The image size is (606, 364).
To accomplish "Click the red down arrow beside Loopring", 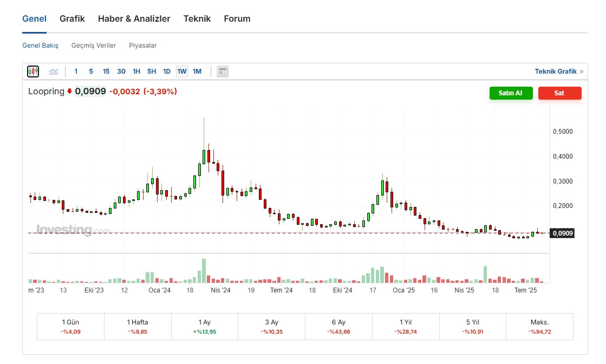I will [69, 92].
